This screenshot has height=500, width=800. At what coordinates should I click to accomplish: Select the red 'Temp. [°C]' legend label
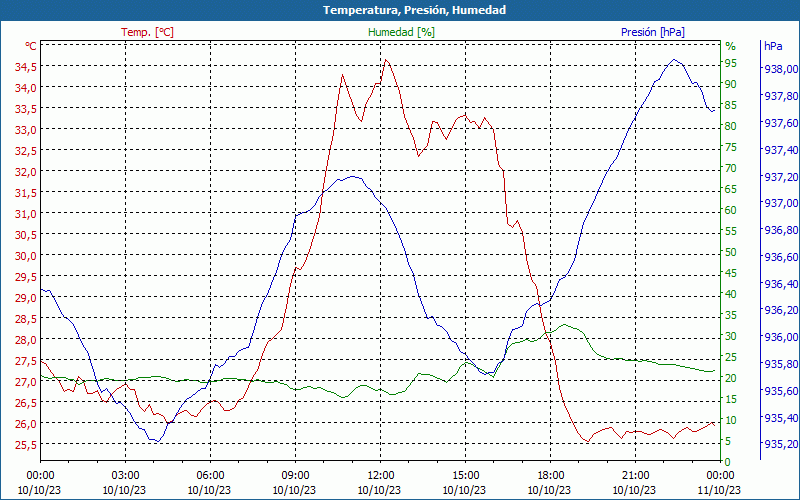click(147, 32)
